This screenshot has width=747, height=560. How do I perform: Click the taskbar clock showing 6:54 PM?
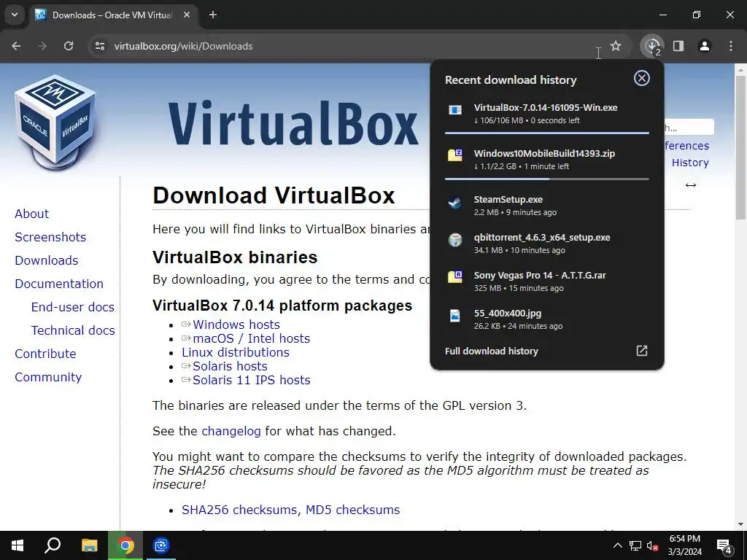(x=684, y=545)
